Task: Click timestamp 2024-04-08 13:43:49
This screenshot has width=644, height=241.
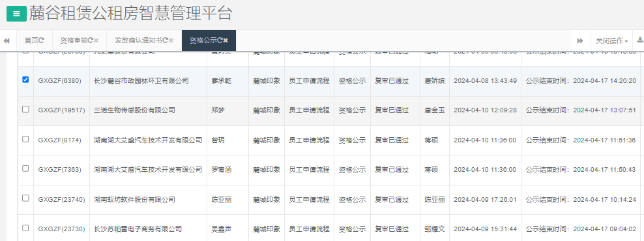Action: [485, 81]
